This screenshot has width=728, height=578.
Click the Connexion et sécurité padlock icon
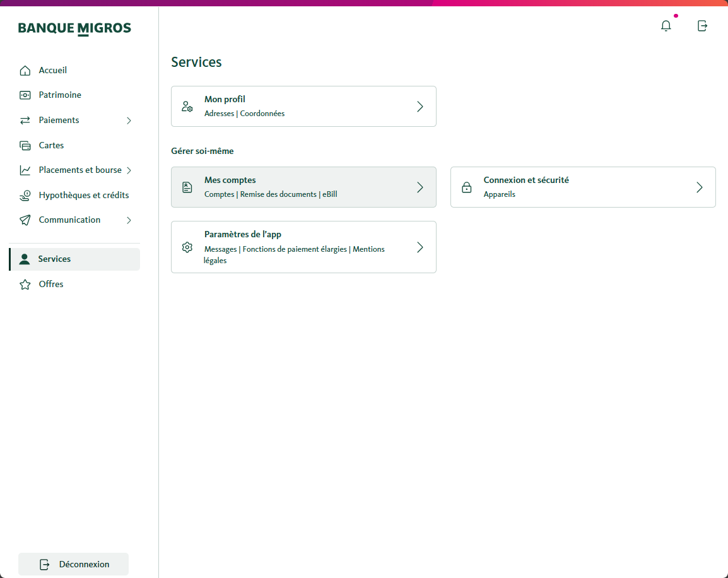pyautogui.click(x=467, y=187)
